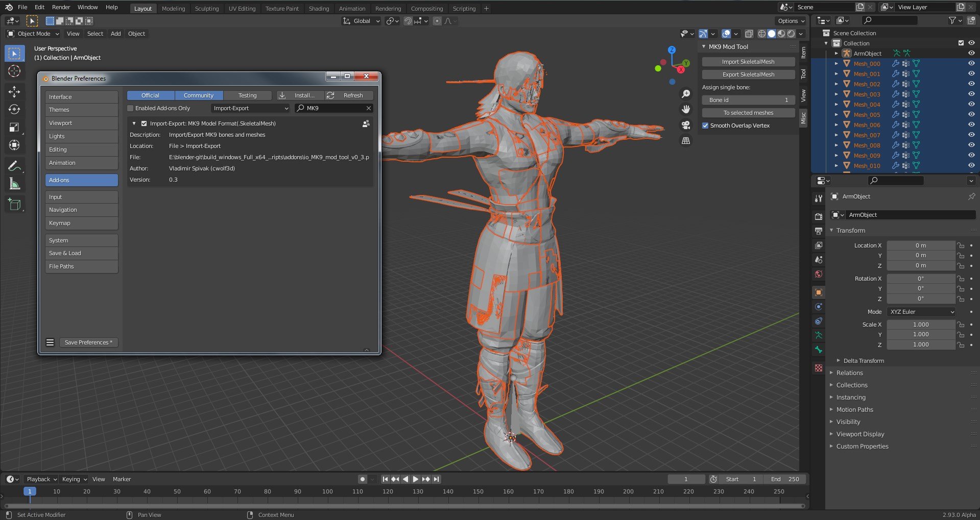This screenshot has height=520, width=980.
Task: Expand the Relations panel
Action: 849,373
